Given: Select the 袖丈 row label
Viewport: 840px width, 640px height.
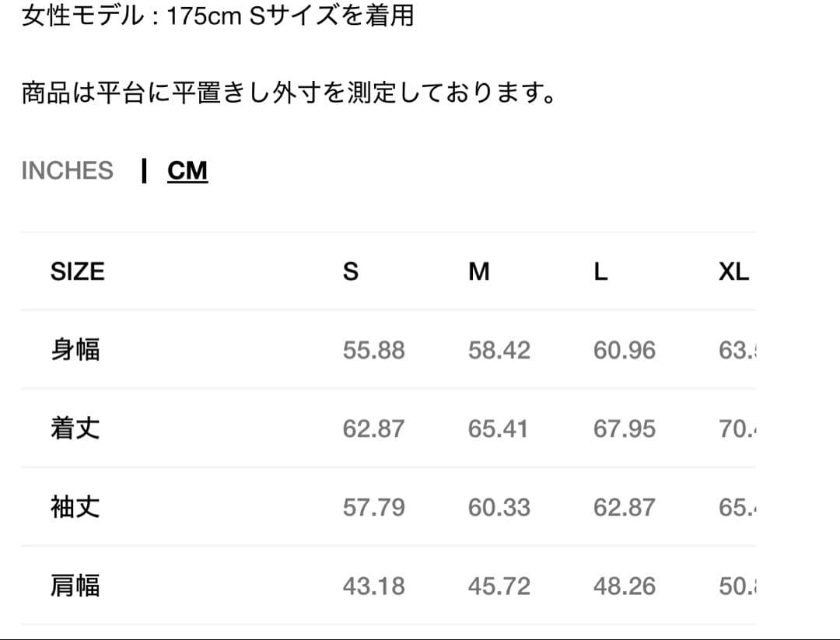Looking at the screenshot, I should click(x=75, y=507).
